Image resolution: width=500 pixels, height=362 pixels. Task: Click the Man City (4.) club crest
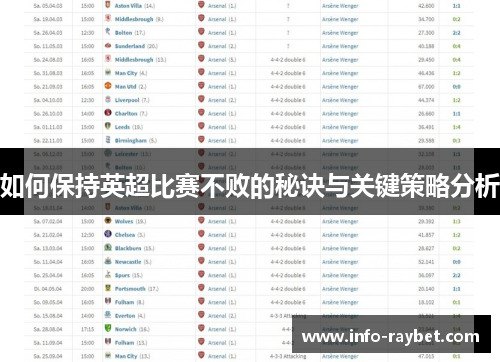[108, 72]
